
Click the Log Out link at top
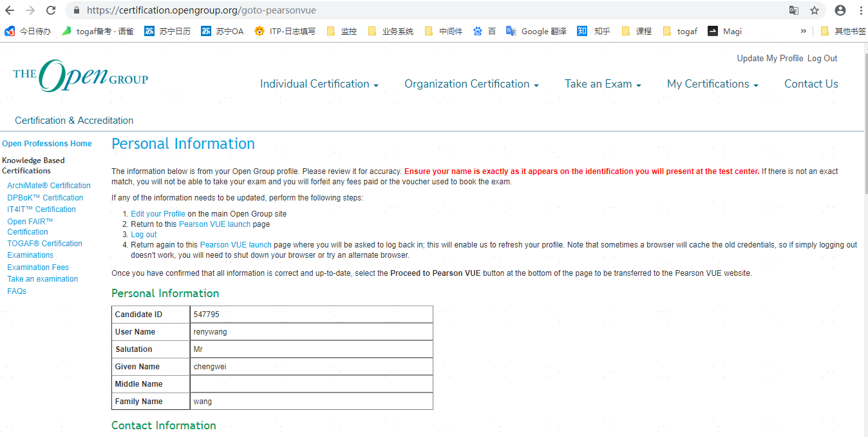pos(822,58)
